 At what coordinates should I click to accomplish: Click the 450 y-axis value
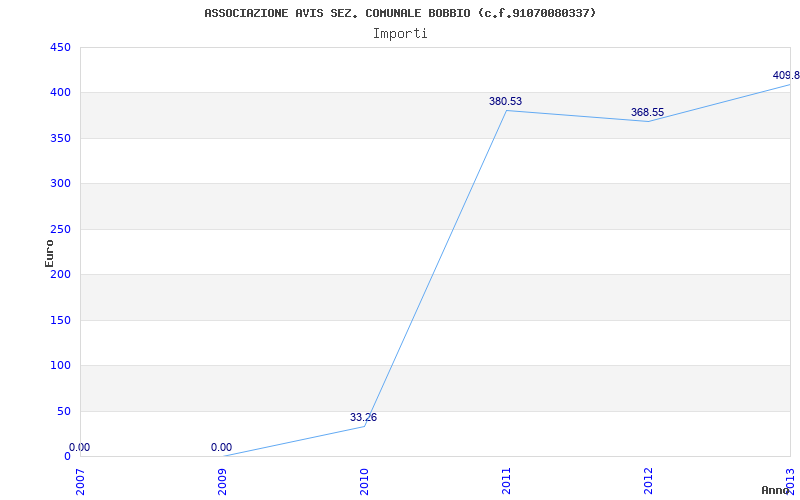pyautogui.click(x=60, y=47)
